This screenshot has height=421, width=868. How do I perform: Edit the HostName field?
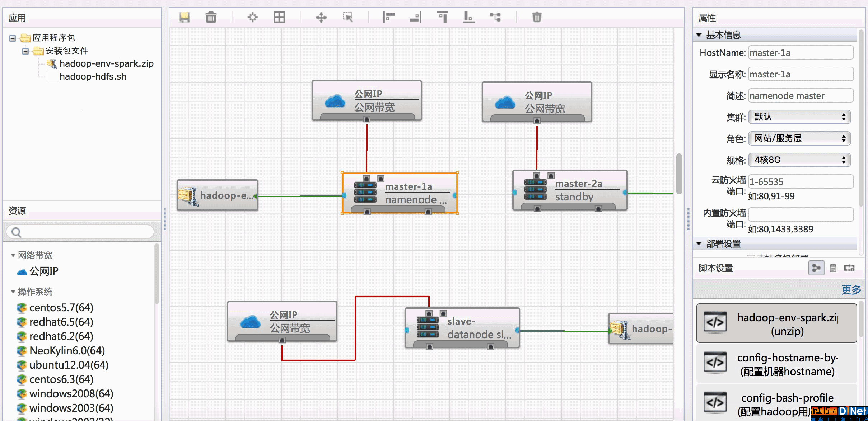[801, 53]
